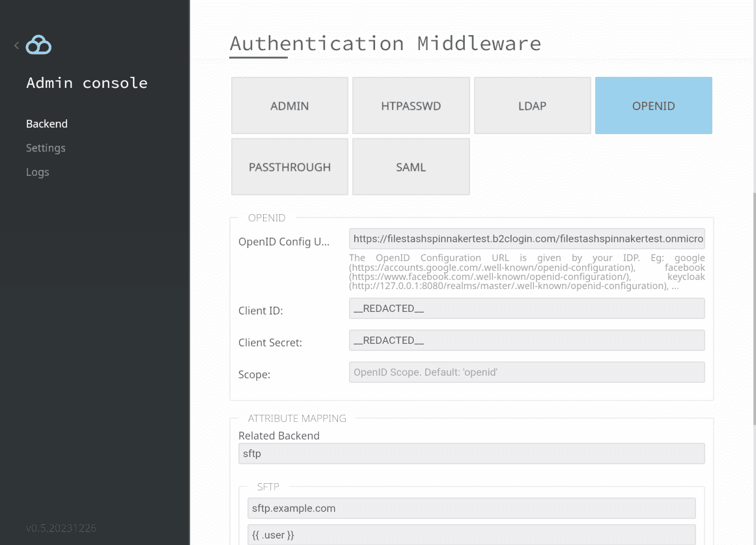Click the Filestash cloud logo

point(38,45)
